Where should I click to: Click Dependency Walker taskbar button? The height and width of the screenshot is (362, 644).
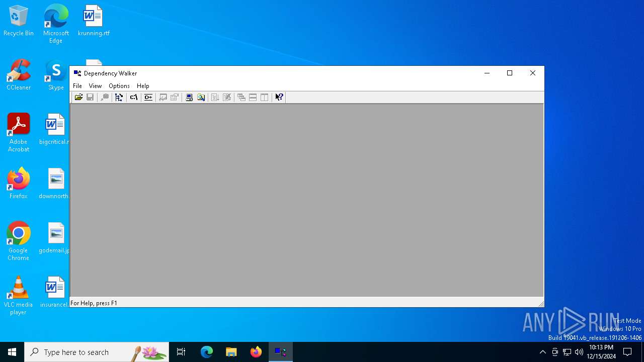point(280,352)
